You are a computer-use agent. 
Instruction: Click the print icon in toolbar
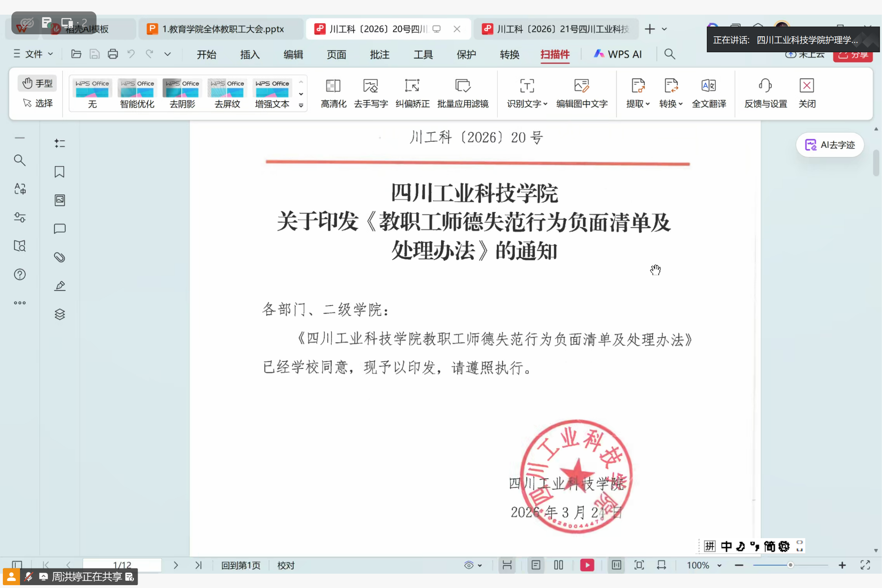tap(113, 54)
